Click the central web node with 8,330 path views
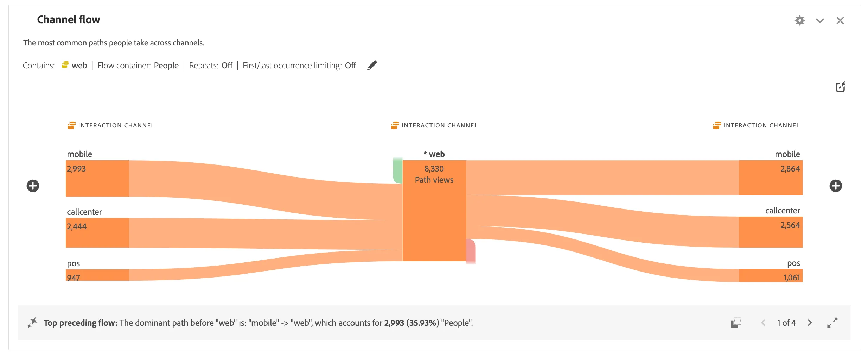868x355 pixels. coord(434,211)
